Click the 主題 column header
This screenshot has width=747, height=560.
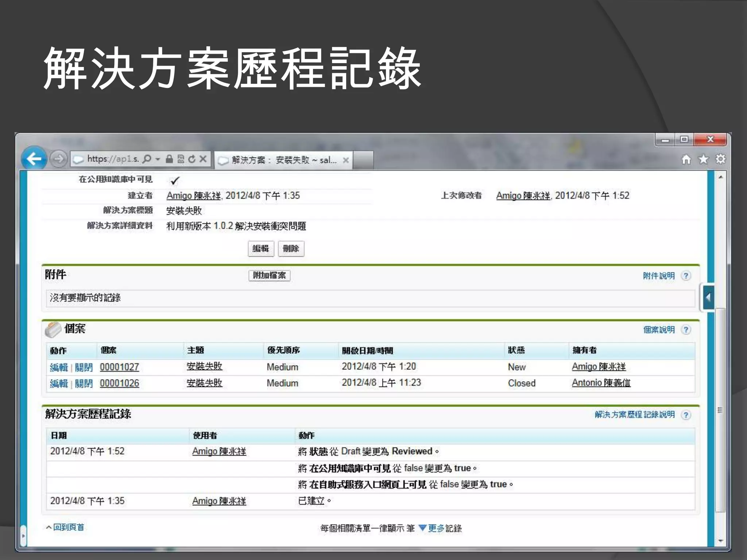[x=196, y=350]
